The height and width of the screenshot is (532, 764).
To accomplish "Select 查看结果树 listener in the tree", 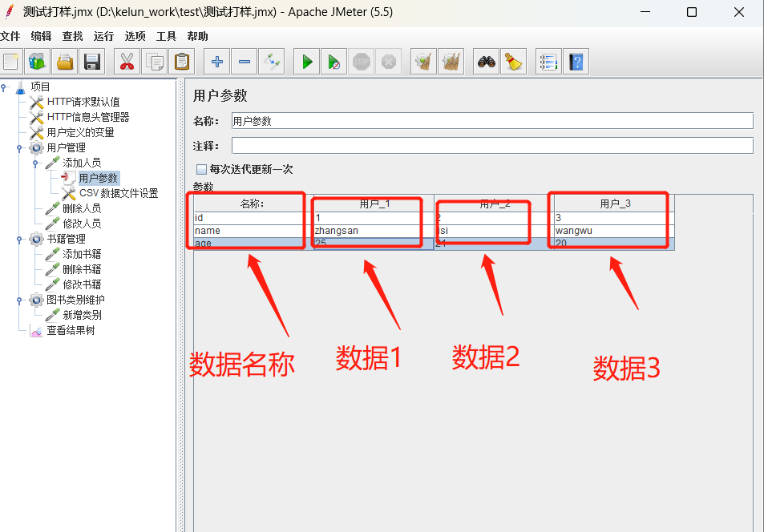I will [71, 330].
